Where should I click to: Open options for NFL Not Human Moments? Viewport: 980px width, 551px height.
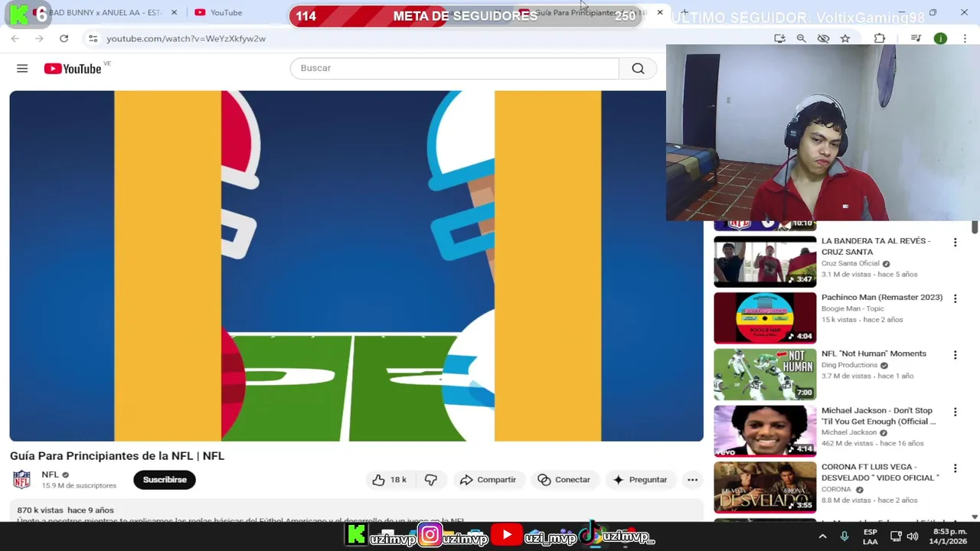pos(955,355)
